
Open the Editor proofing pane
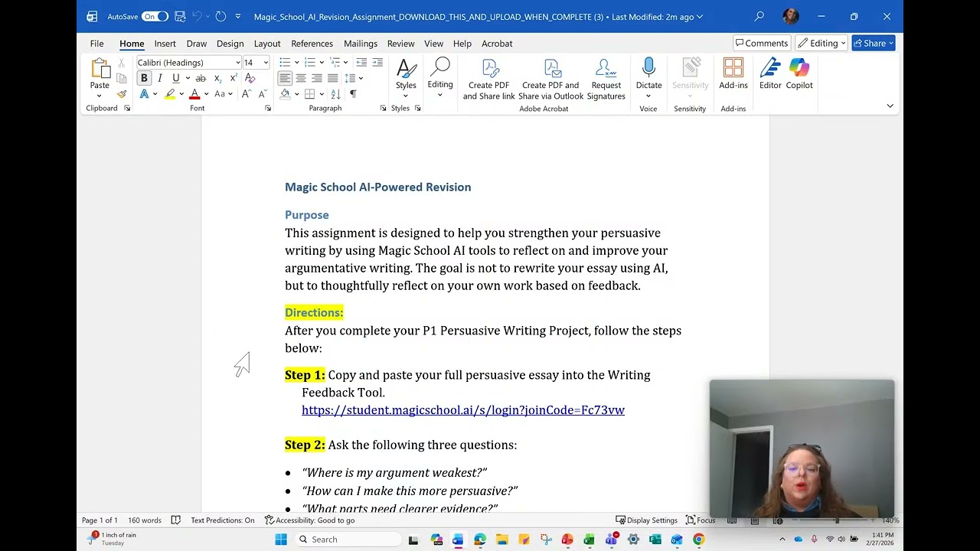(770, 74)
